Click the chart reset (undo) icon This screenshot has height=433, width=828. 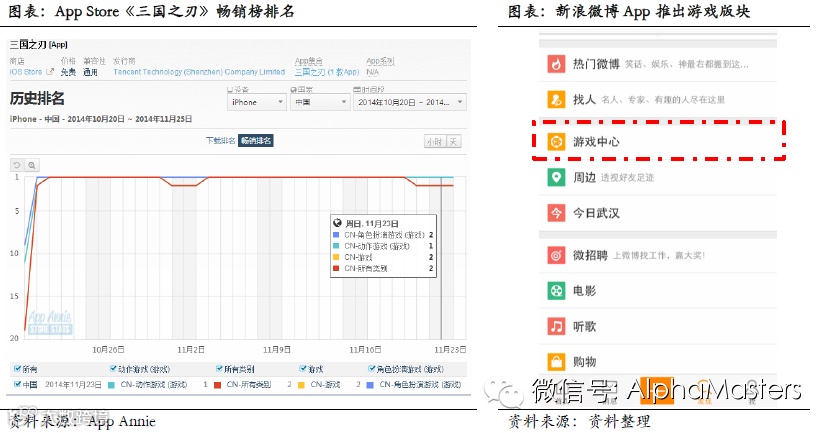tap(17, 165)
